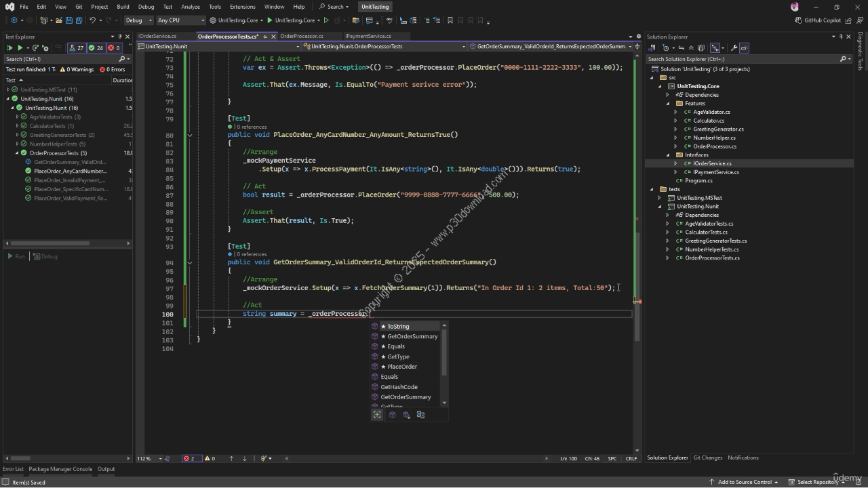Image resolution: width=868 pixels, height=488 pixels.
Task: Open the Extensions menu
Action: (x=242, y=7)
